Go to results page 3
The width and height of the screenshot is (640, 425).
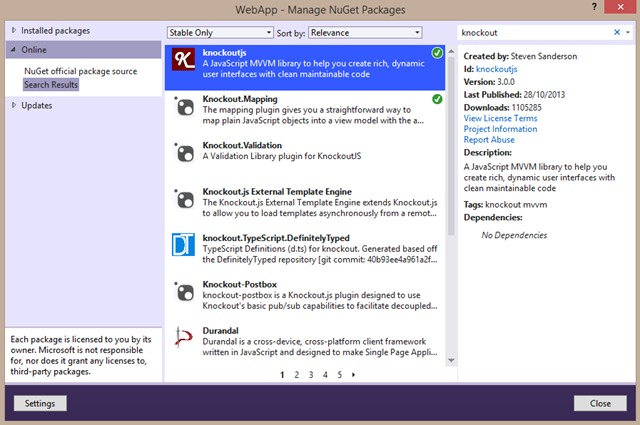[311, 374]
